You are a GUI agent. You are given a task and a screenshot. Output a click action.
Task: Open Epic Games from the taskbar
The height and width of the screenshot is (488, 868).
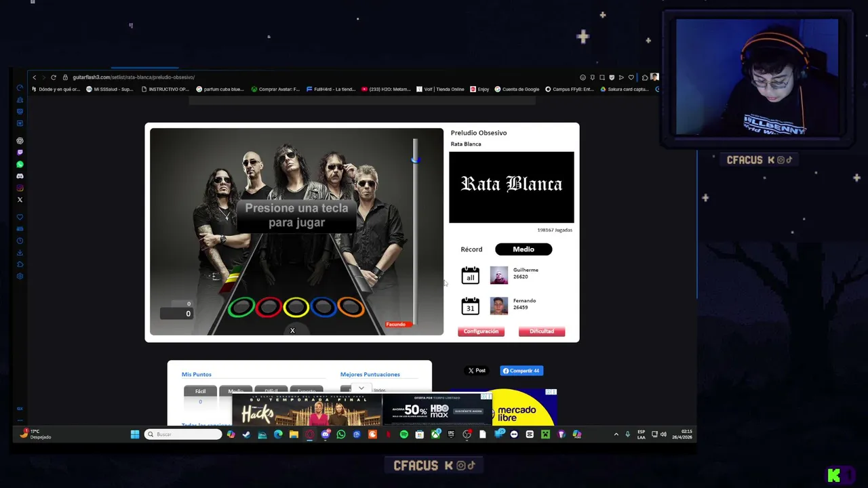coord(451,434)
